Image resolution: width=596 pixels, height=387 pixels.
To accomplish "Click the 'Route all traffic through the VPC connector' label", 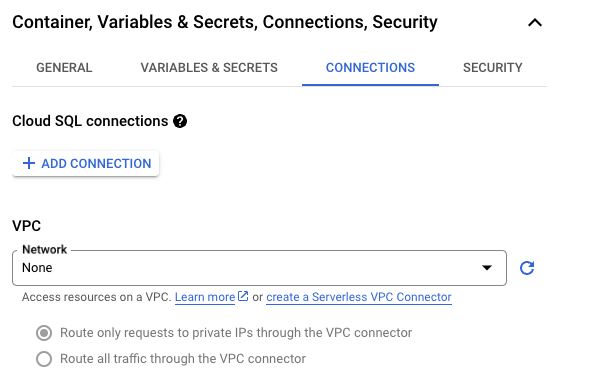I will (x=183, y=358).
